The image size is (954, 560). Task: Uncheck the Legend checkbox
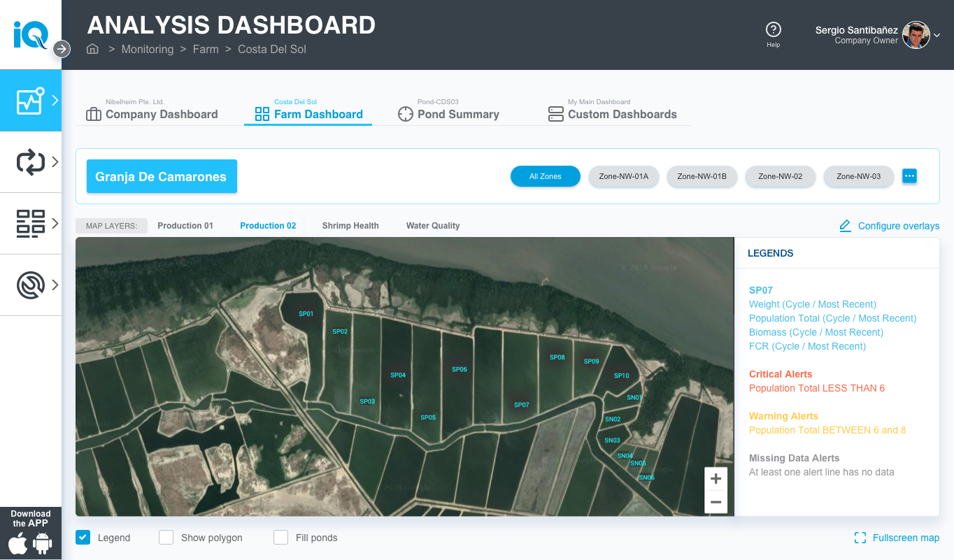point(83,538)
